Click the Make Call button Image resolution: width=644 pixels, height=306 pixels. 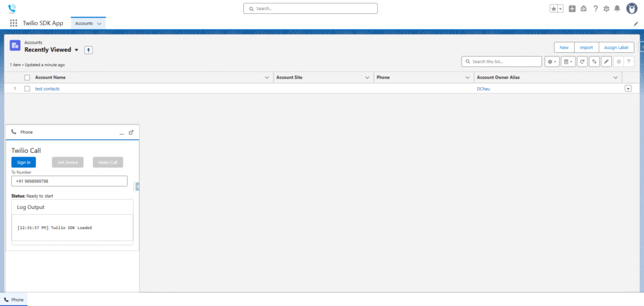[x=108, y=162]
